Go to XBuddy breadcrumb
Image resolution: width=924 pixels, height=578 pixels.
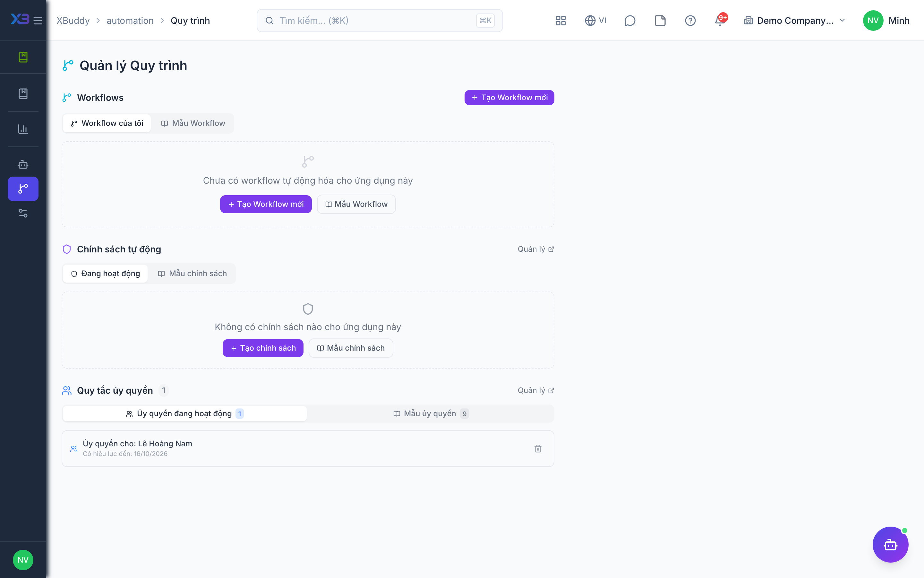pyautogui.click(x=73, y=21)
